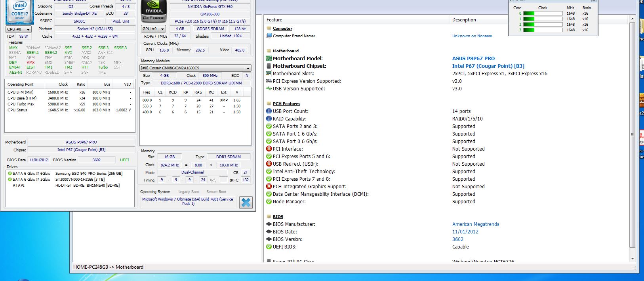Click the Computer Brand Name monitor icon

[269, 36]
